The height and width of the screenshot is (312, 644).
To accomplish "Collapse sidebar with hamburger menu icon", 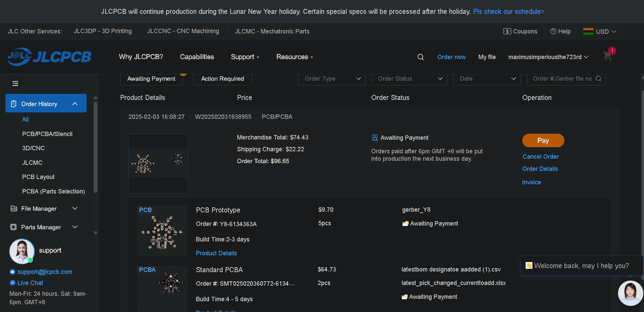I will (15, 83).
